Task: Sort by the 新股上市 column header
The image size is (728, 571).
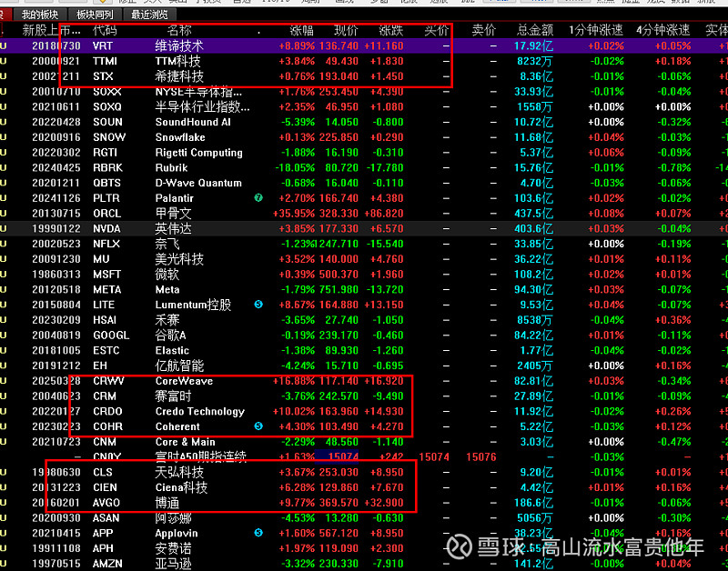Action: [52, 31]
